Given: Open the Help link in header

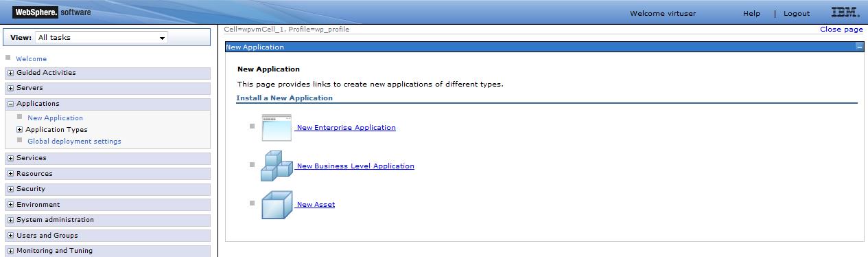Looking at the screenshot, I should [751, 14].
